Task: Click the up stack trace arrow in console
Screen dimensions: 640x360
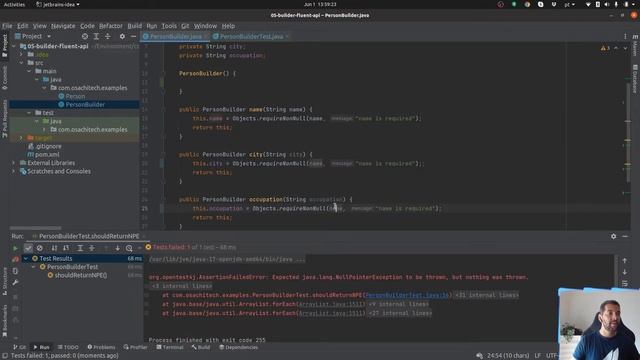Action: point(625,260)
